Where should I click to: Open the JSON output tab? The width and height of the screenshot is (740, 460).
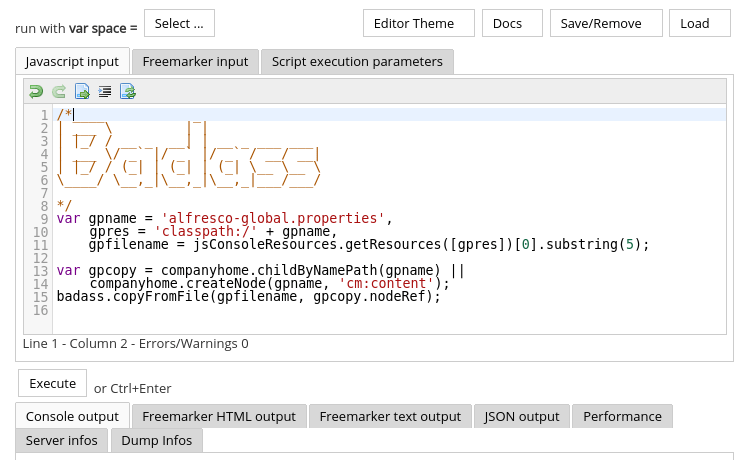point(521,416)
